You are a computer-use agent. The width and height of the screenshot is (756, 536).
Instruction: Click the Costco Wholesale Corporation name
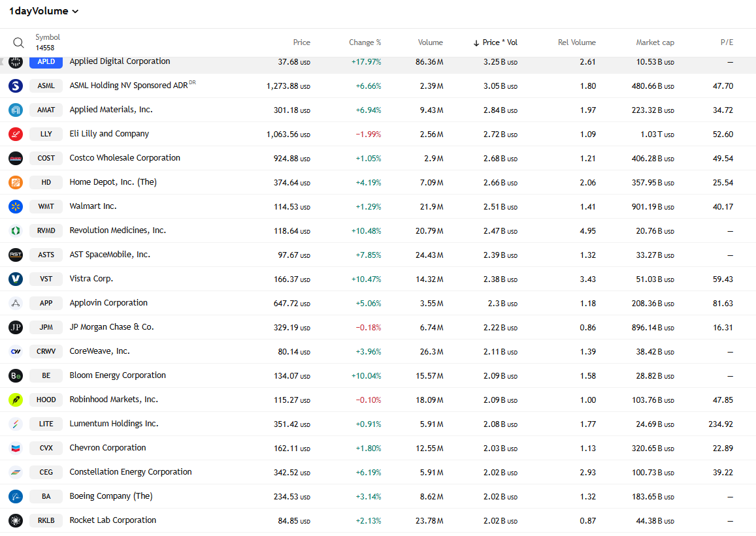(x=125, y=157)
